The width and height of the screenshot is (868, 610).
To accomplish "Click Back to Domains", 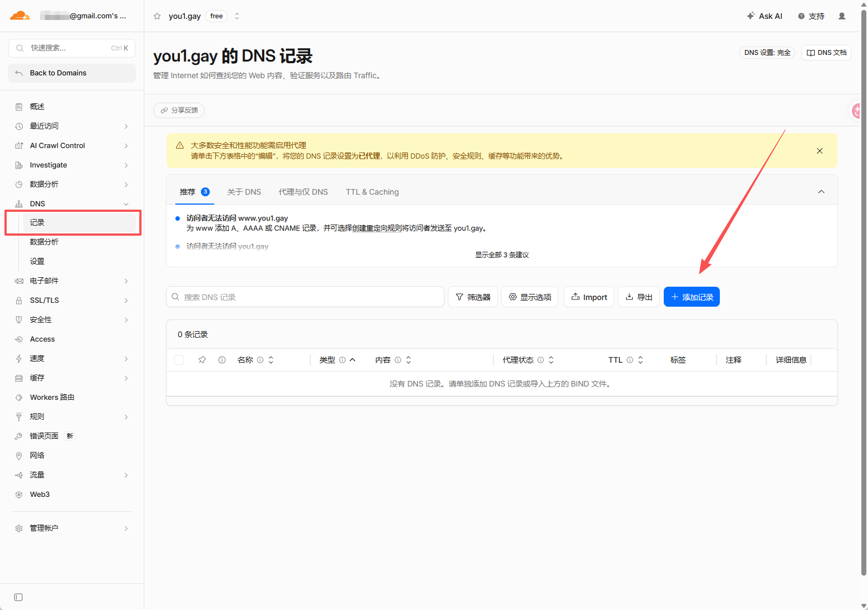I will coord(72,73).
